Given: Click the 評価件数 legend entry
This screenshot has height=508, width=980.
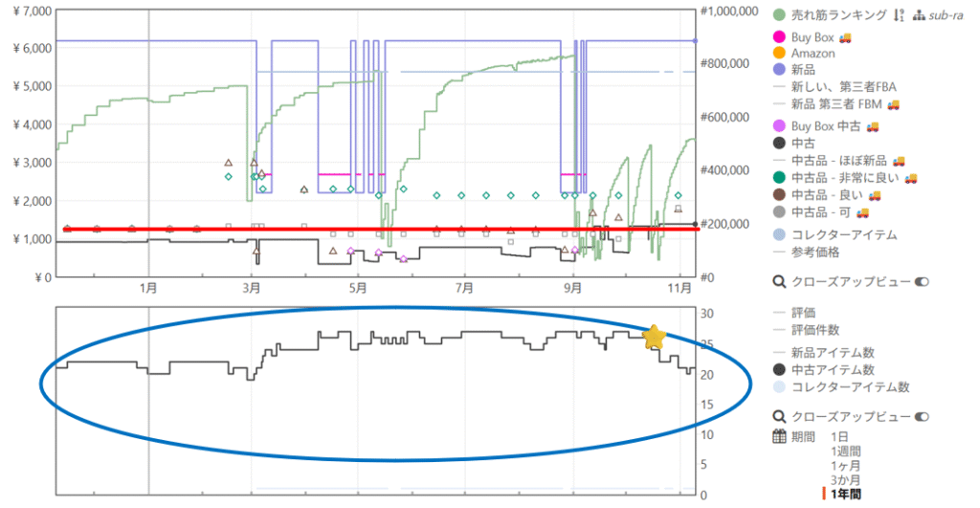Looking at the screenshot, I should 816,329.
